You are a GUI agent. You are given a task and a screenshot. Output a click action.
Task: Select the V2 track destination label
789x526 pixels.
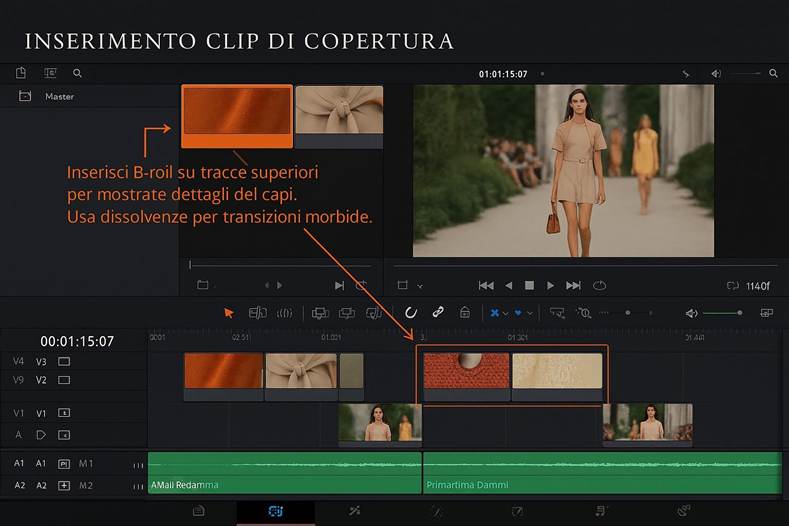(41, 380)
